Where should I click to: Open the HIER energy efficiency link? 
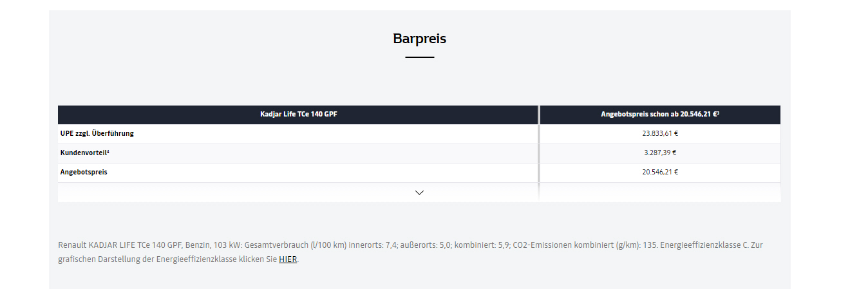click(288, 259)
